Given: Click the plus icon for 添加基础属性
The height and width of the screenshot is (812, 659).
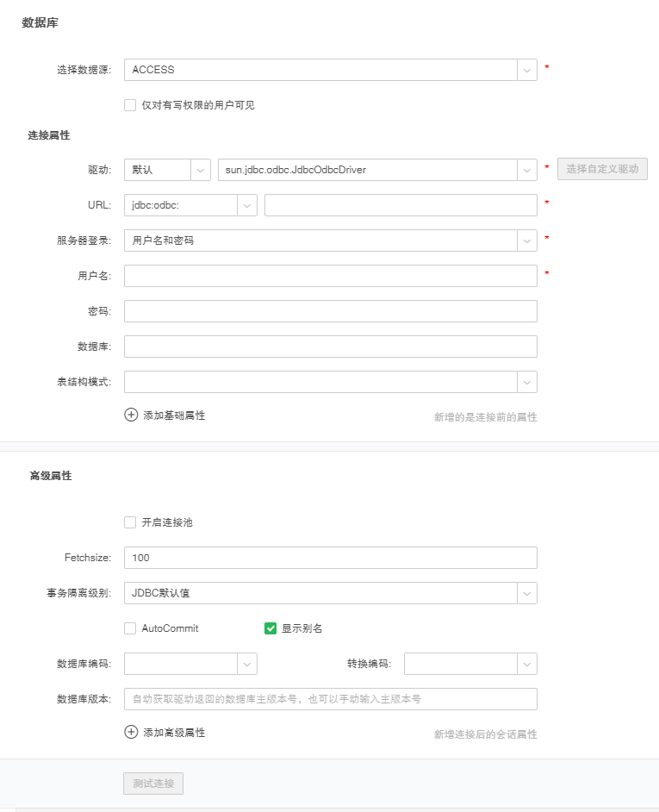Looking at the screenshot, I should point(131,415).
